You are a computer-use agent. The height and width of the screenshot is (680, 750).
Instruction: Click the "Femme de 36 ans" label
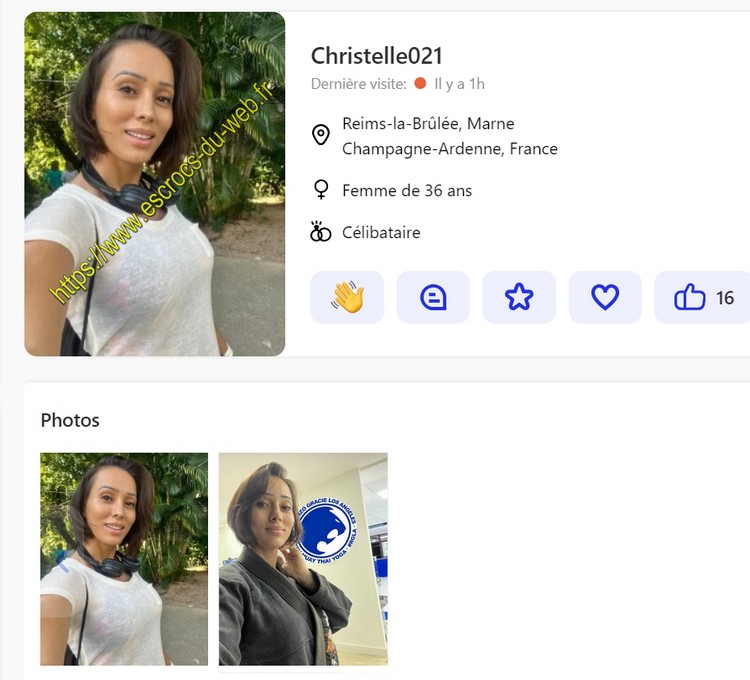407,190
